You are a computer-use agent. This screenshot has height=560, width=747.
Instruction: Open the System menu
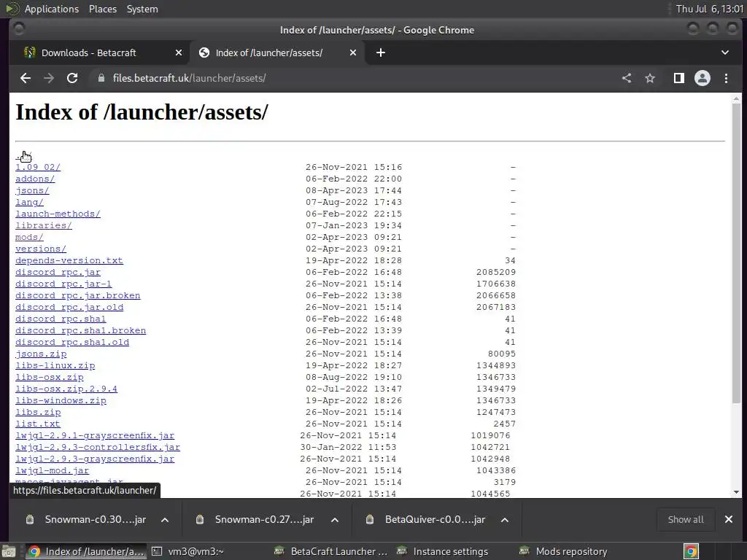pyautogui.click(x=142, y=9)
